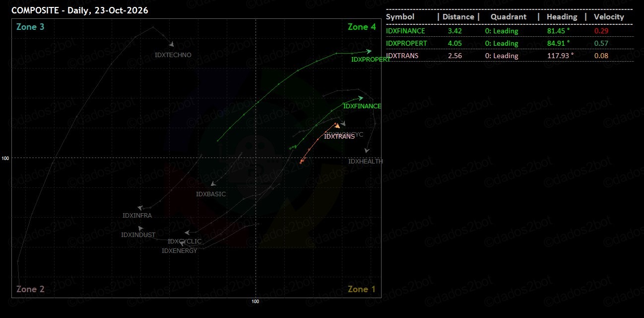
Task: Click the IDXTRANS label on the chart
Action: [339, 136]
